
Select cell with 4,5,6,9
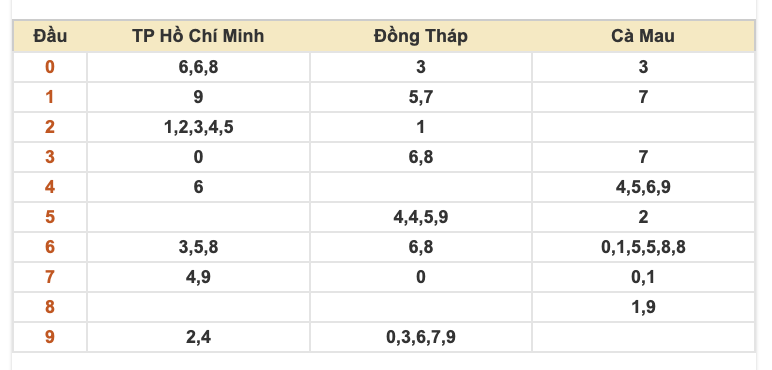(643, 187)
